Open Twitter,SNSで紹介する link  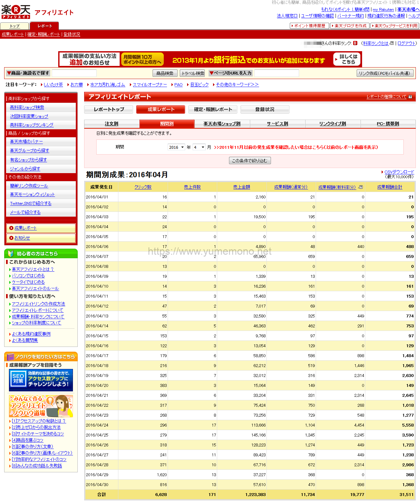coord(31,204)
